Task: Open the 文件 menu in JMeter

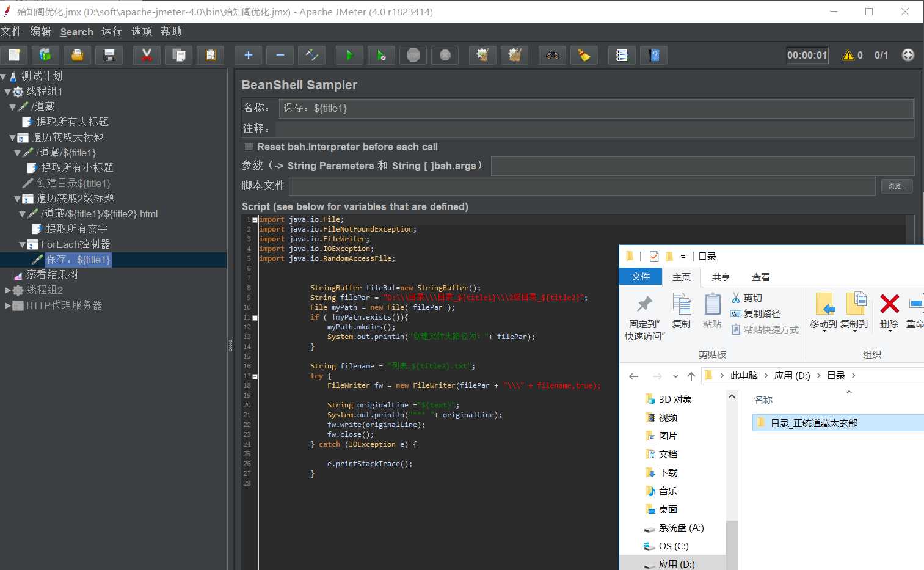Action: tap(11, 31)
